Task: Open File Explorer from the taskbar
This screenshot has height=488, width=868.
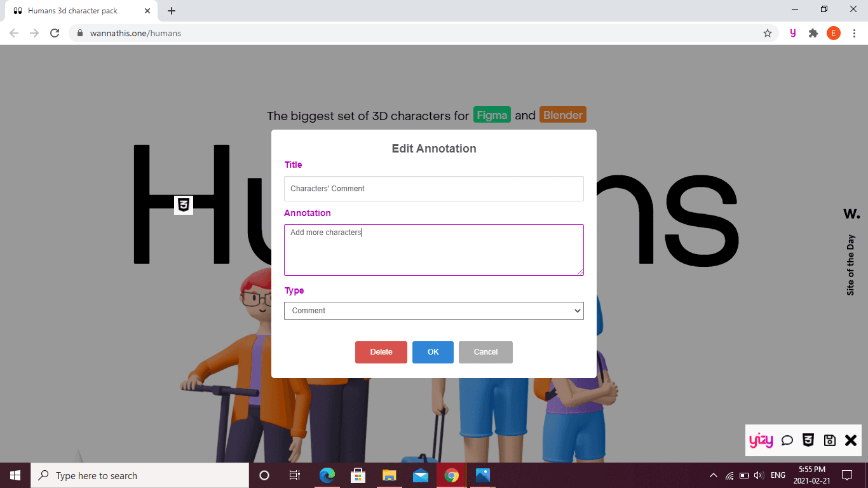Action: [389, 475]
